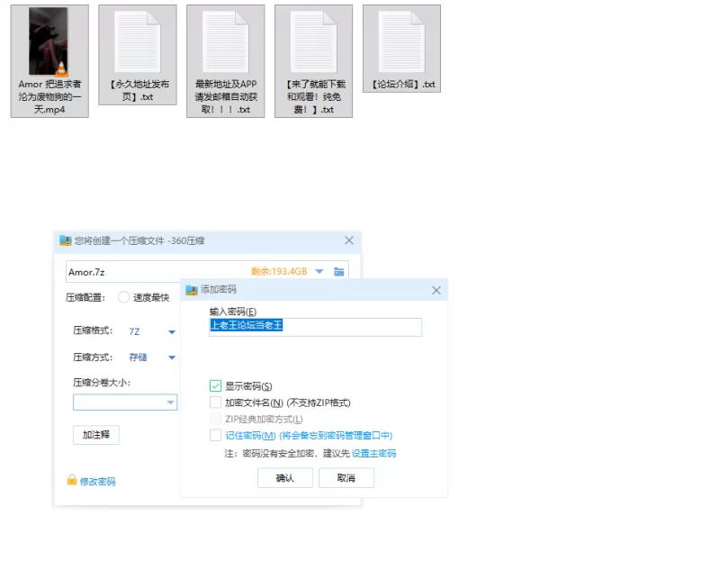Close the 添加密码 dialog with X

click(x=436, y=290)
